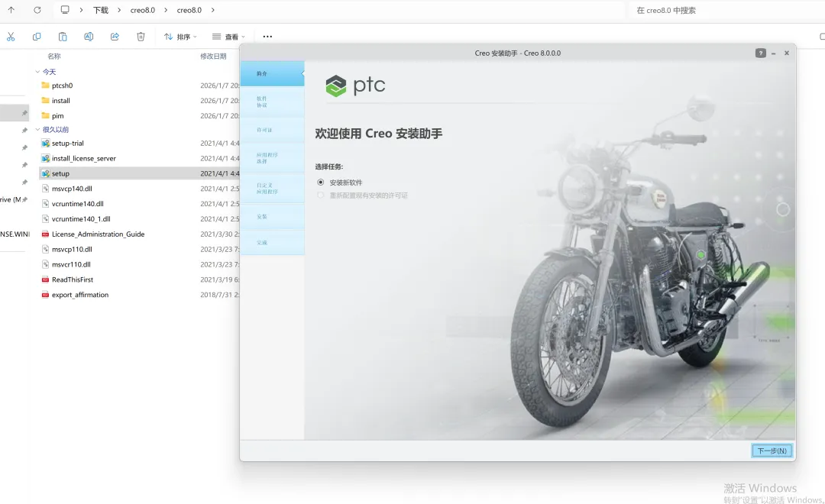Refresh the Explorer folder view
This screenshot has width=825, height=504.
click(37, 10)
